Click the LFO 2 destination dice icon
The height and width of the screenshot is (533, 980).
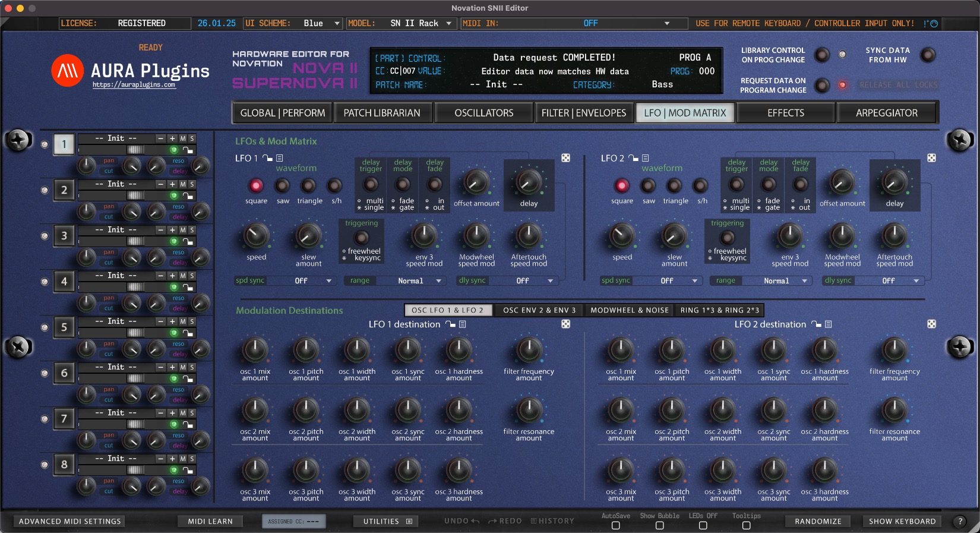(x=931, y=324)
